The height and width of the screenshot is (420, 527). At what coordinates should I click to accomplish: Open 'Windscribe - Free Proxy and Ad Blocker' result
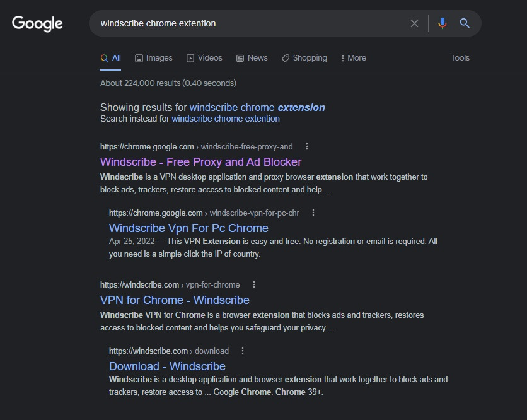(200, 162)
